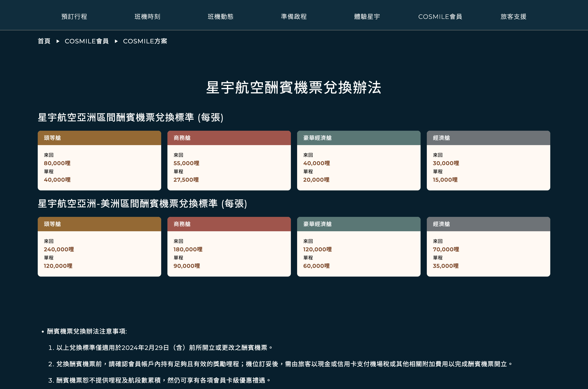
Task: Click the 90,000哩 value
Action: pyautogui.click(x=187, y=266)
